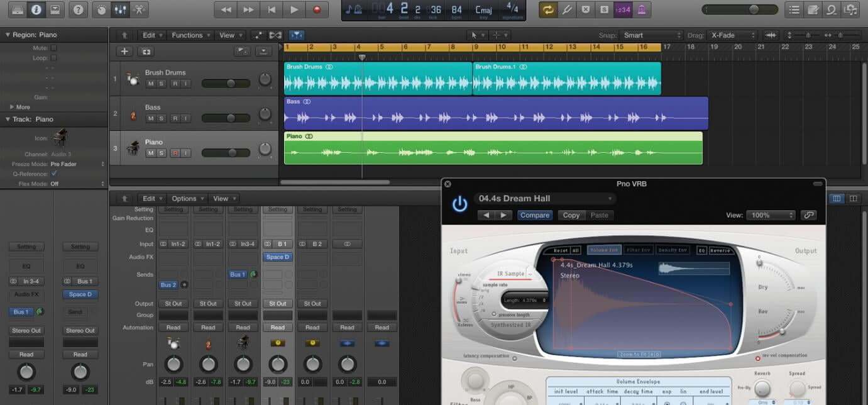Open the tracks area Edit menu
The width and height of the screenshot is (868, 405).
[x=151, y=35]
